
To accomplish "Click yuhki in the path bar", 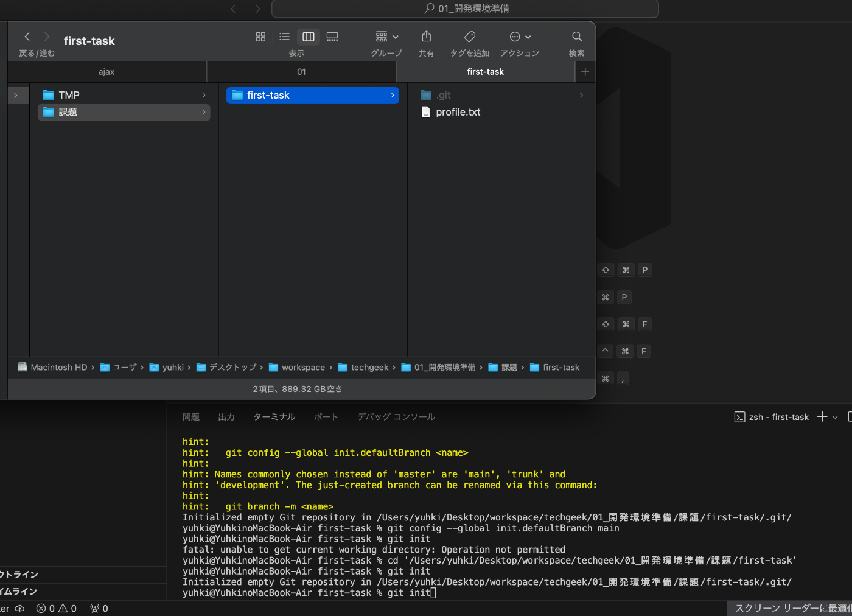I will click(167, 367).
